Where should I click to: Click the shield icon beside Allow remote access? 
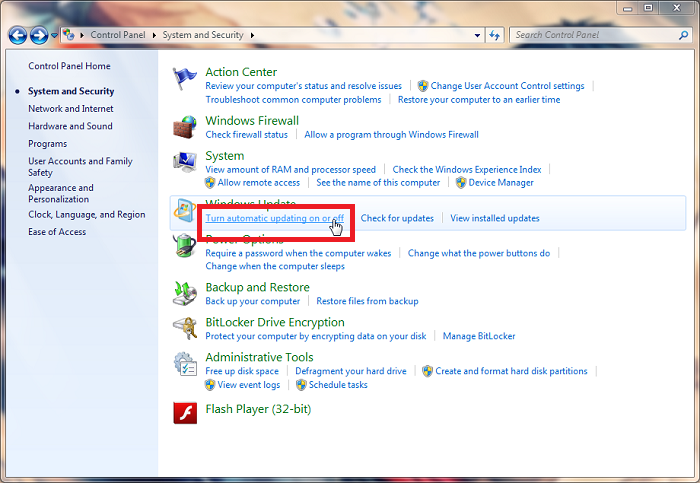click(210, 183)
